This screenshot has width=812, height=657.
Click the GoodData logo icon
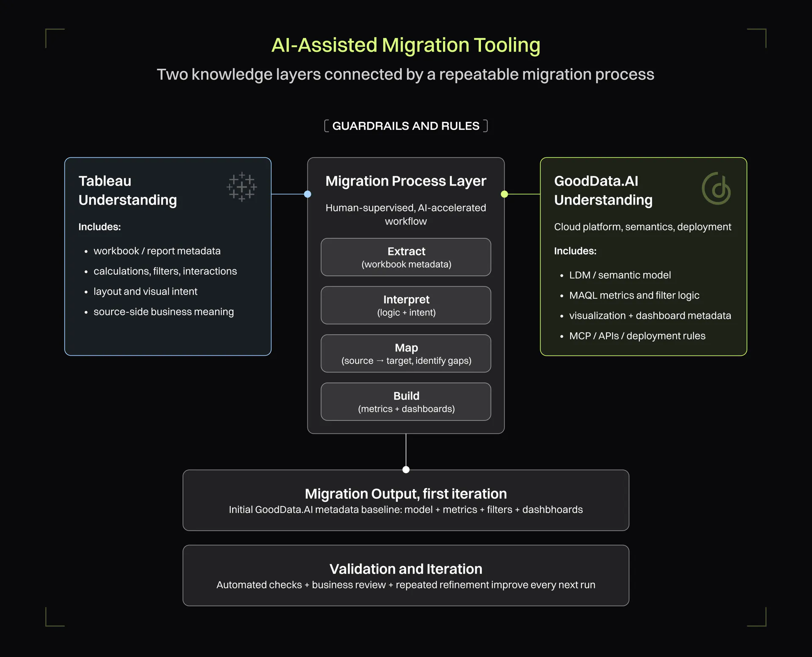(x=716, y=188)
